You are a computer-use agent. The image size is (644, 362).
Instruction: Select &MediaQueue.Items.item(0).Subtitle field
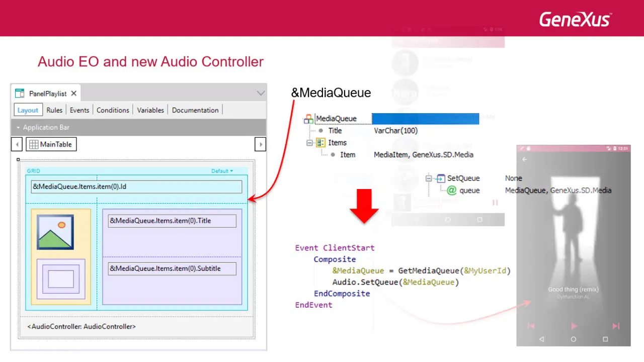[172, 268]
